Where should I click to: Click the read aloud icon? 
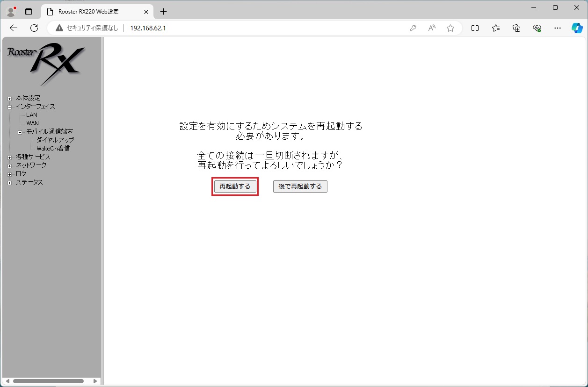[x=432, y=28]
